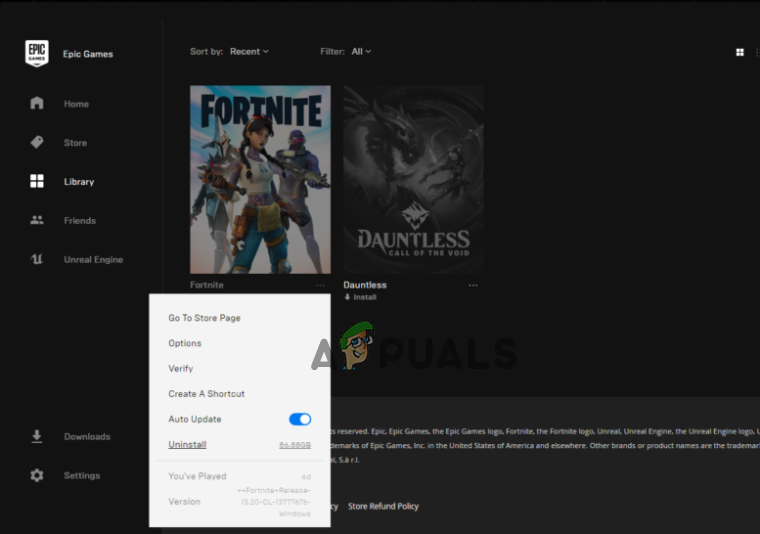
Task: Open Home via its house icon
Action: pos(37,103)
